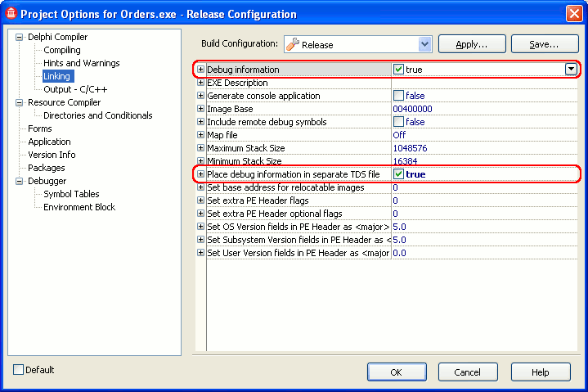
Task: Enable Generate console application checkbox
Action: tap(398, 96)
